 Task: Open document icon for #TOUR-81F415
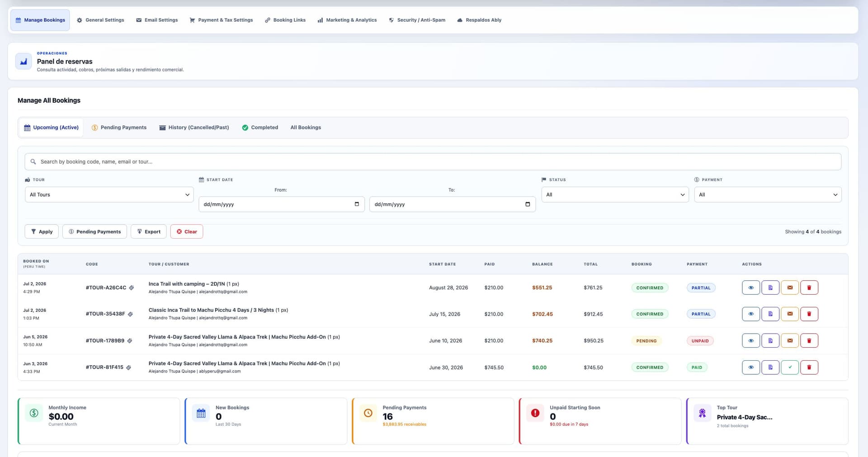click(770, 367)
